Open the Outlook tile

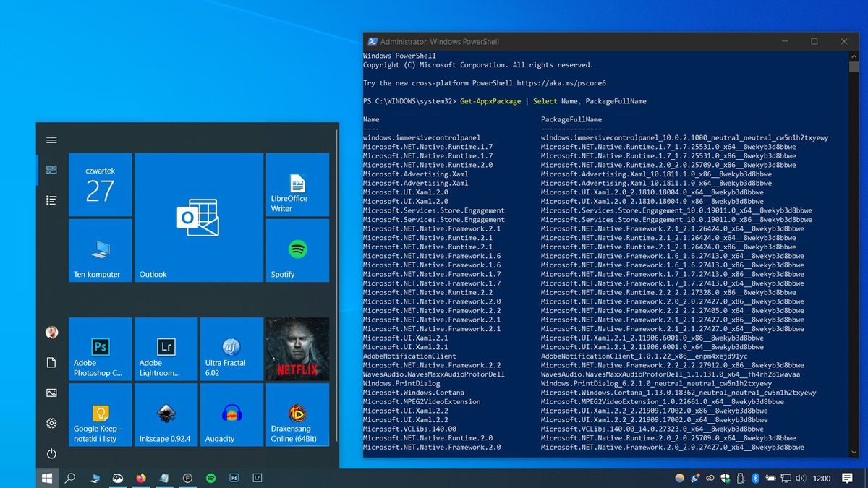pos(199,217)
